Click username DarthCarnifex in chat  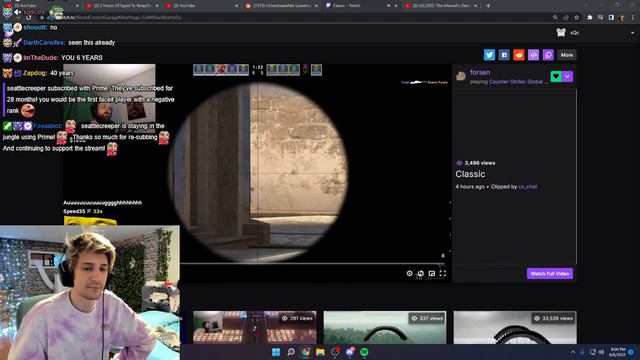click(44, 42)
